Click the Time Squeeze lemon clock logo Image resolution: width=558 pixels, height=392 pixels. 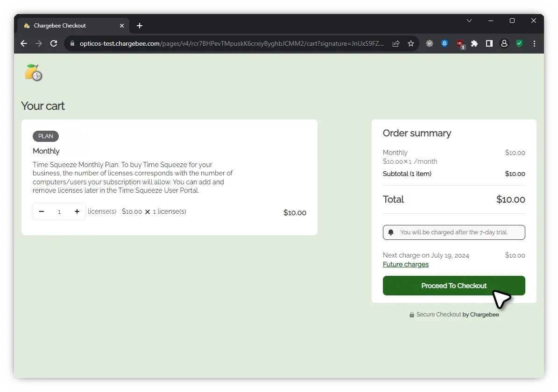34,73
